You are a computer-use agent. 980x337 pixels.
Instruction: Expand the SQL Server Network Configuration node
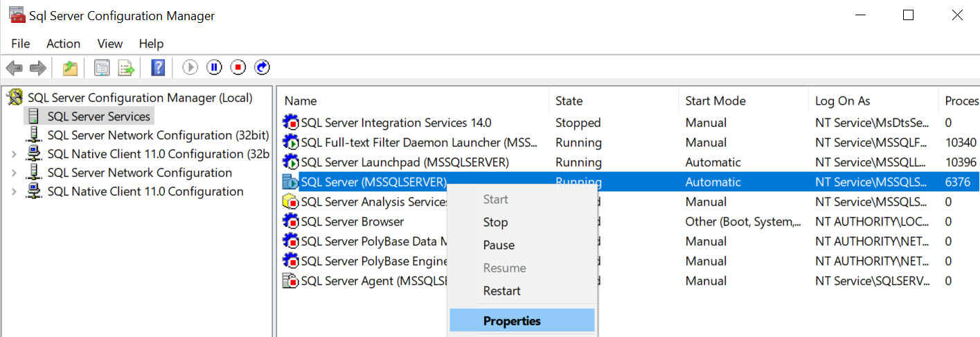15,173
